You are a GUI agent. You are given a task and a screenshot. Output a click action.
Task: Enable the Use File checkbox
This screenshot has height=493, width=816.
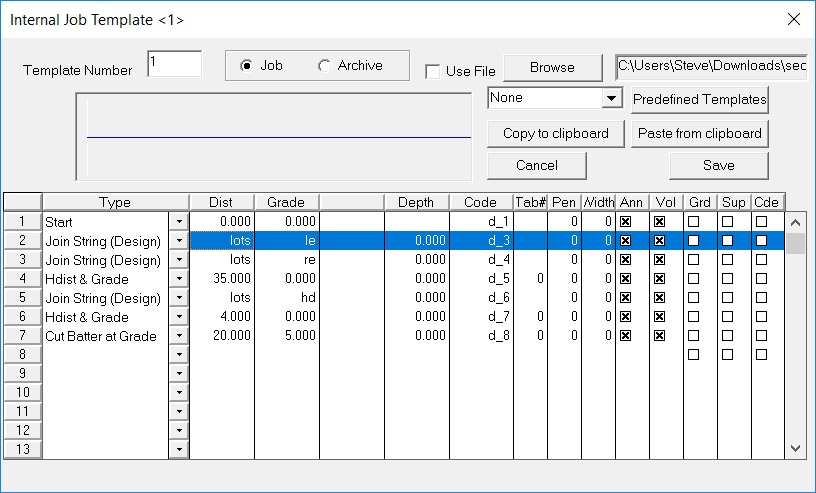pyautogui.click(x=432, y=71)
